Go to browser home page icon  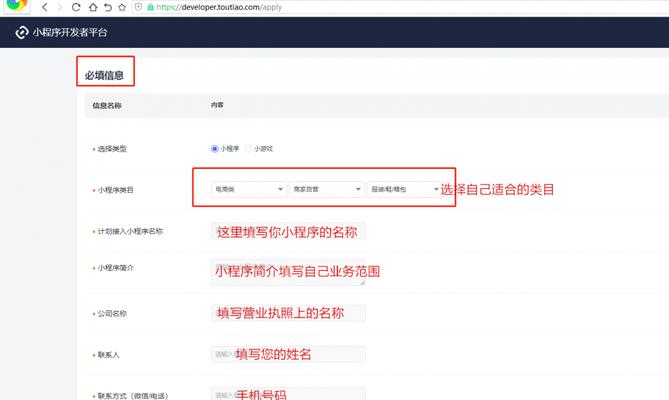(x=93, y=7)
